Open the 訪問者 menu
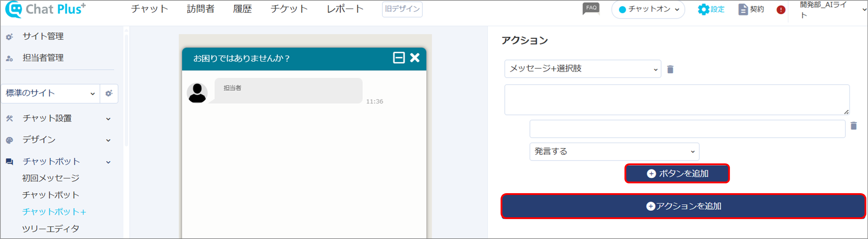 [201, 9]
